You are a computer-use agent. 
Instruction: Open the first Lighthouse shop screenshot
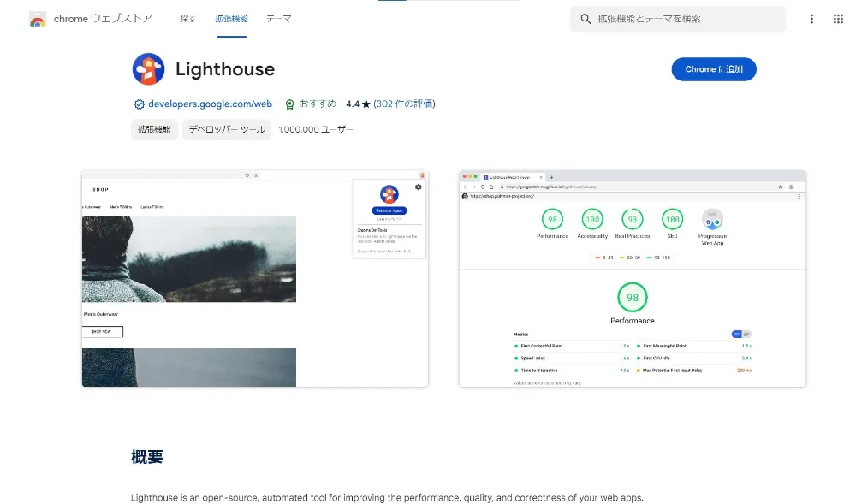coord(255,279)
